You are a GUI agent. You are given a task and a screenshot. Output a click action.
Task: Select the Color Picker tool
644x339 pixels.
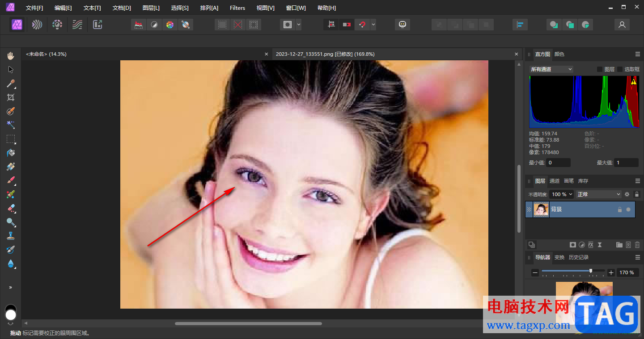[11, 84]
